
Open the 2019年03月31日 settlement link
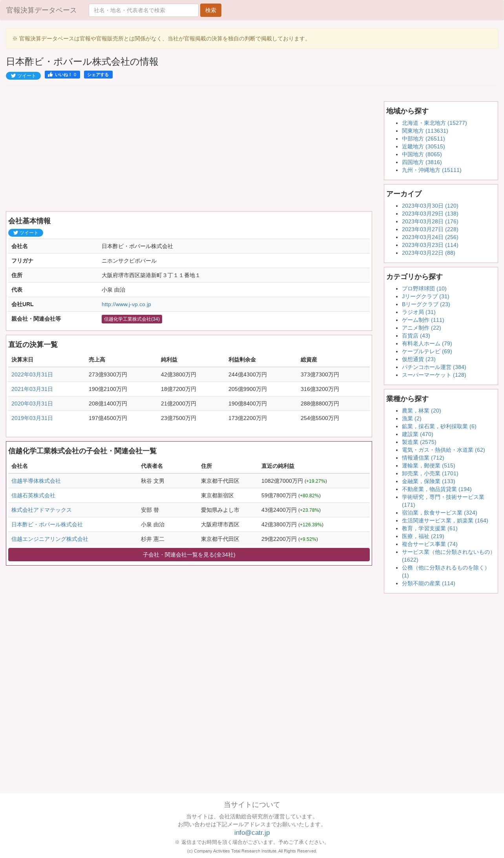pos(32,418)
